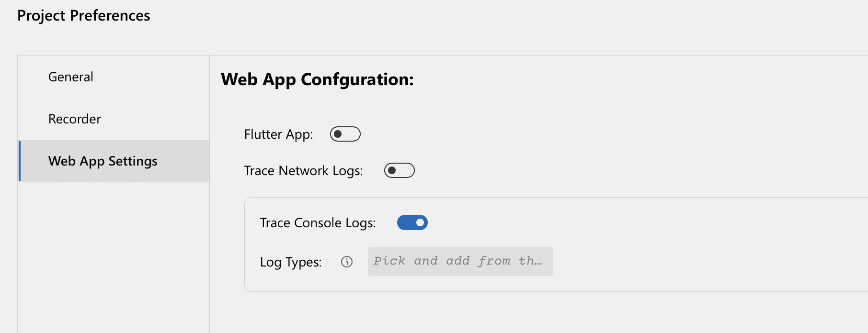Toggle the Trace Network Logs switch
This screenshot has width=868, height=333.
[400, 170]
